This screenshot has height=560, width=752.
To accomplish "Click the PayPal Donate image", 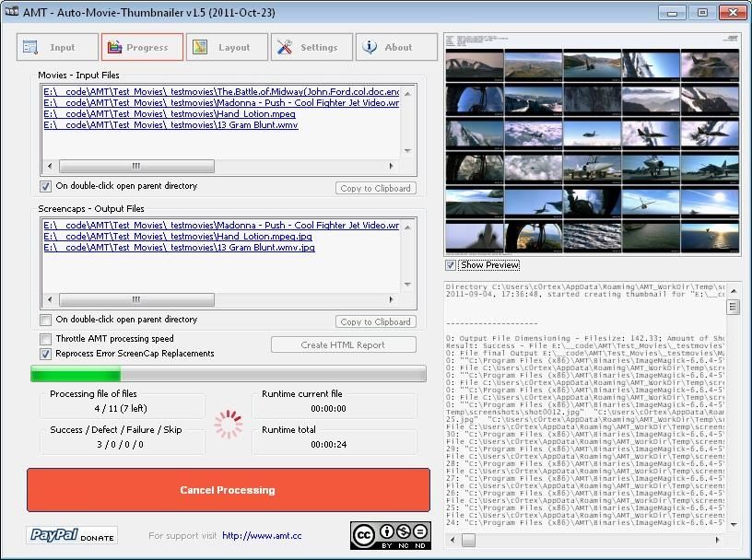I will coord(73,536).
